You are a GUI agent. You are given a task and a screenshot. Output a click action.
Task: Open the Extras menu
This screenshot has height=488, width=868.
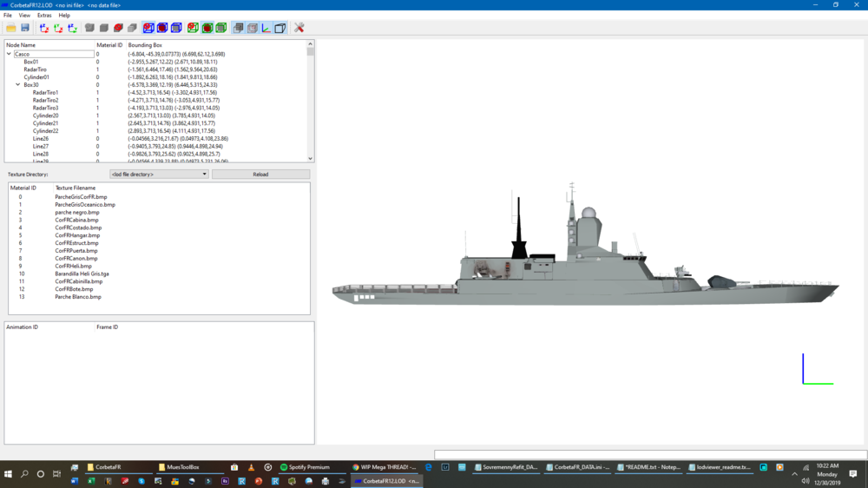coord(44,16)
